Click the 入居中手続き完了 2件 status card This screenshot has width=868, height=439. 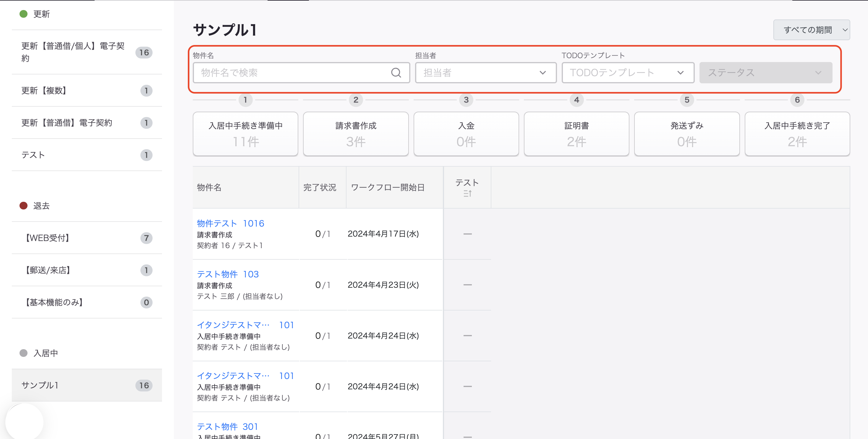(x=797, y=134)
